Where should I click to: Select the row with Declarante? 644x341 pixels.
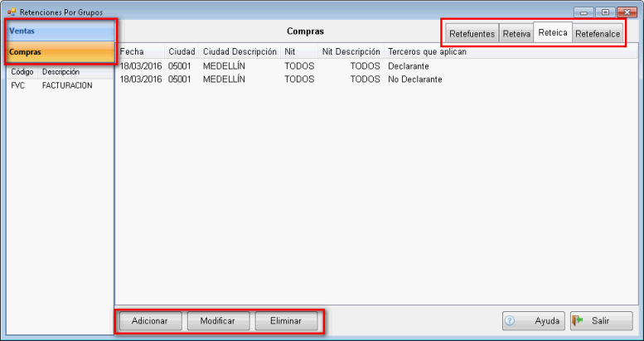point(408,65)
